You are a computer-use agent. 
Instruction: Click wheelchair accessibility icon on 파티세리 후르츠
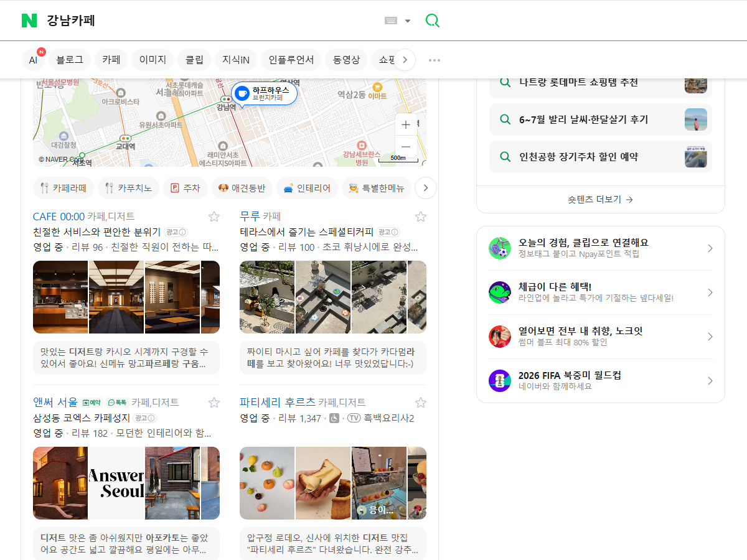[334, 418]
